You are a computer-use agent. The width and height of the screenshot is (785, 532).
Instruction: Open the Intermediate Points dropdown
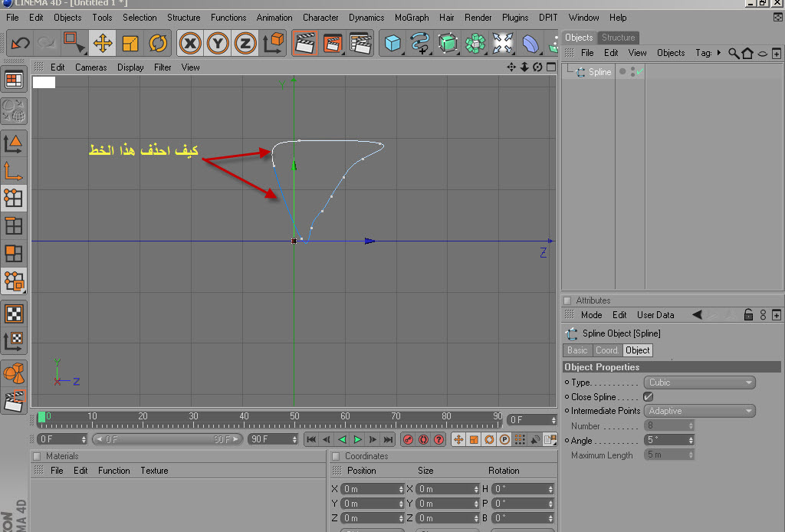(x=699, y=411)
